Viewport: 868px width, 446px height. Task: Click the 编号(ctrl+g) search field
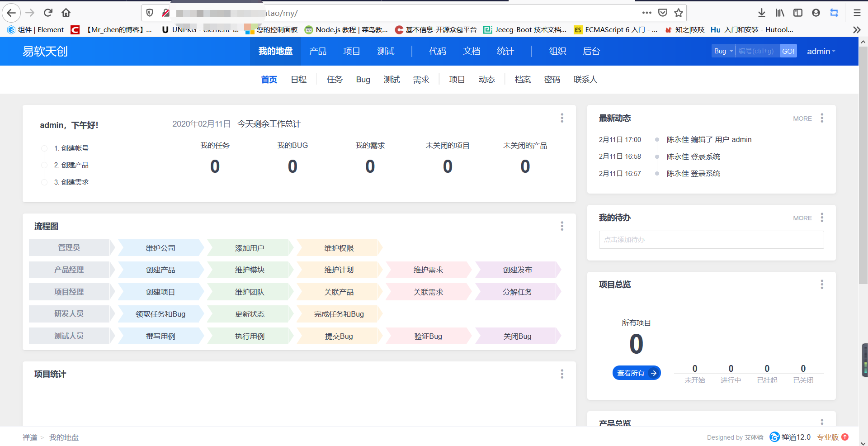758,51
